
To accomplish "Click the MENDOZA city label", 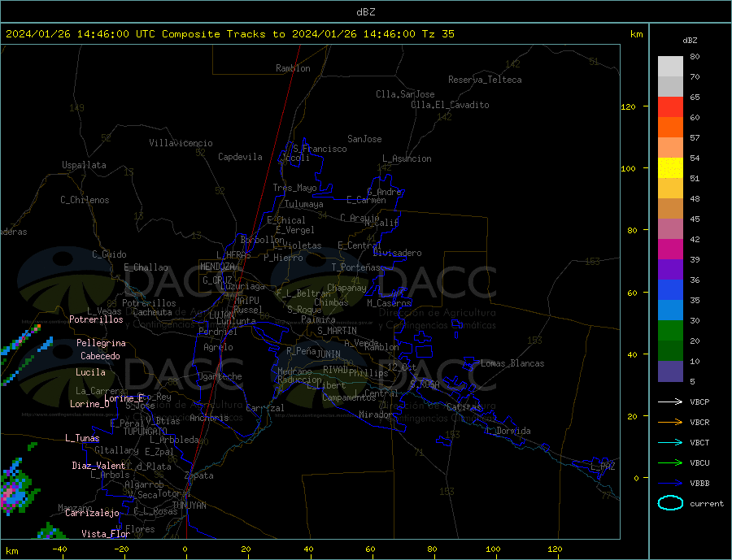I will click(219, 267).
